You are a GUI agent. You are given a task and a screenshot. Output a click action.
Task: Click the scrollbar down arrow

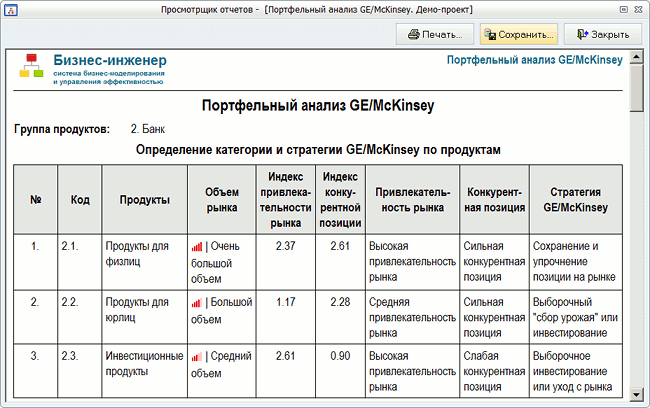point(636,394)
